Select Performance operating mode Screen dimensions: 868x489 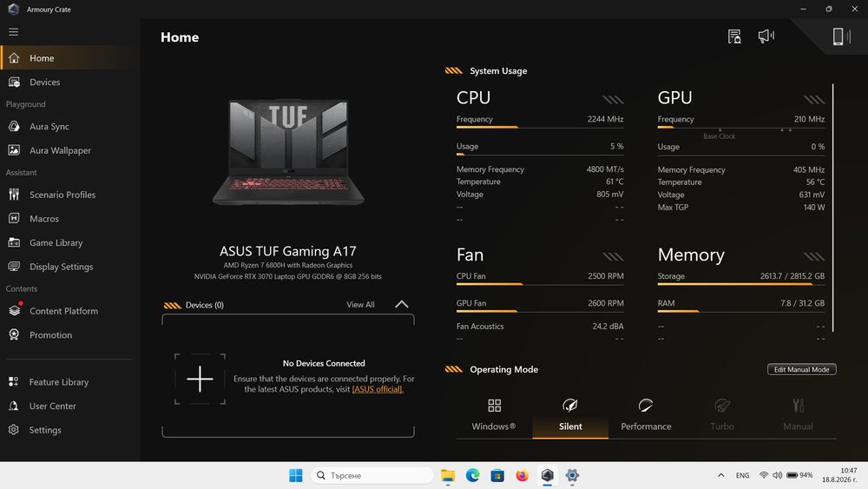(x=646, y=414)
